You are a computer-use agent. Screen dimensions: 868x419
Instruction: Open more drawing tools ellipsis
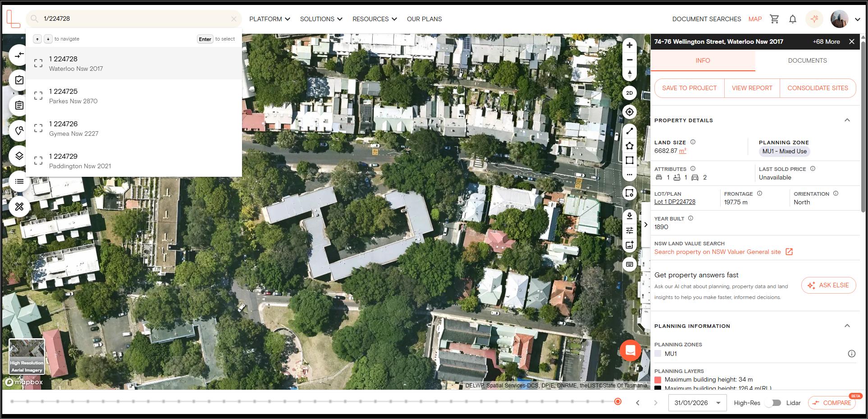point(630,175)
